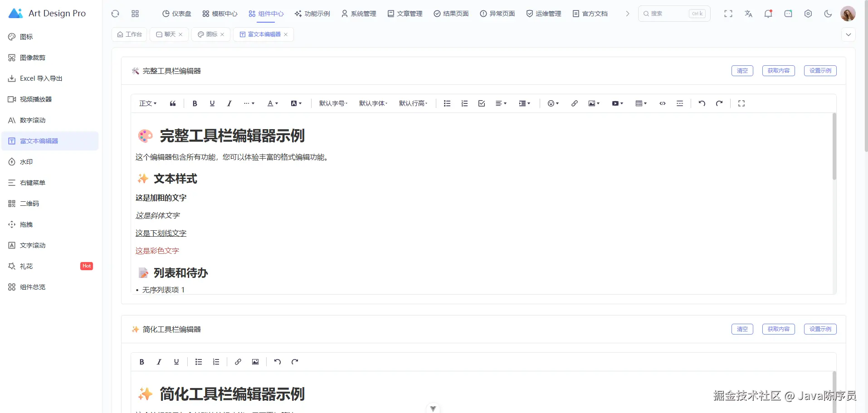Apply bold in the full toolbar editor
Screen dimensions: 868x413
(195, 103)
